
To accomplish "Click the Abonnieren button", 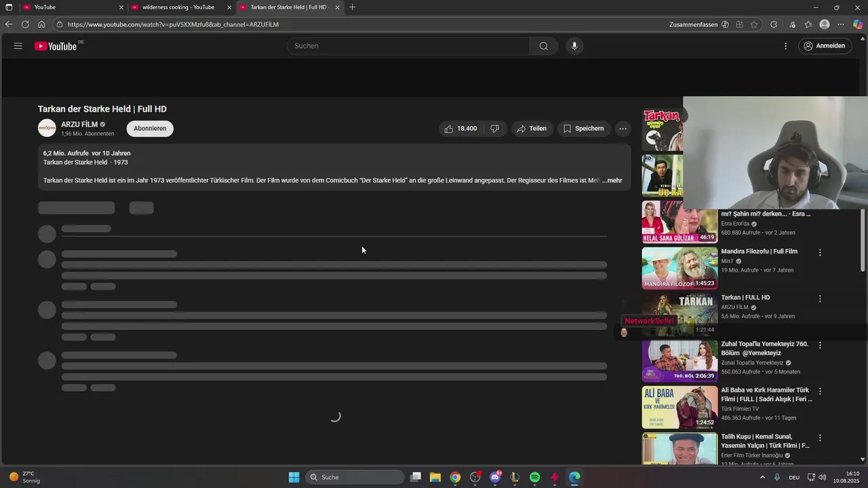I will pyautogui.click(x=150, y=129).
